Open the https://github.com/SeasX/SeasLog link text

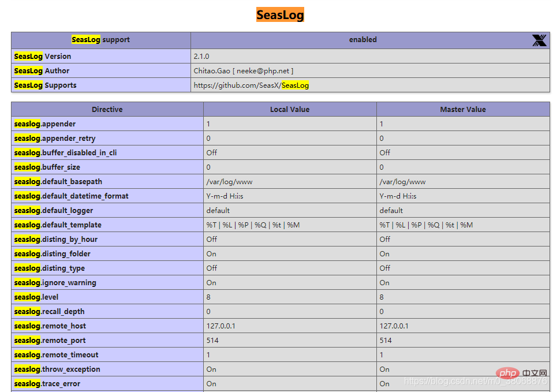251,85
